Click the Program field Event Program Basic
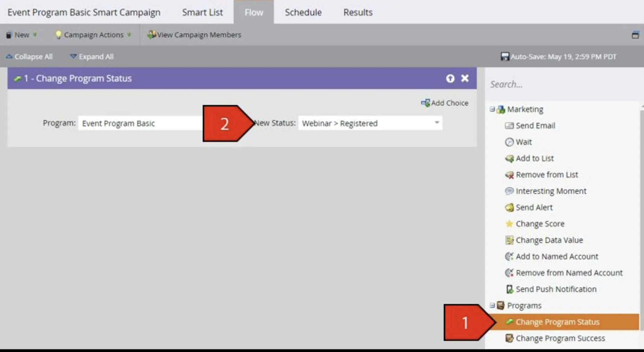644x352 pixels. 141,123
